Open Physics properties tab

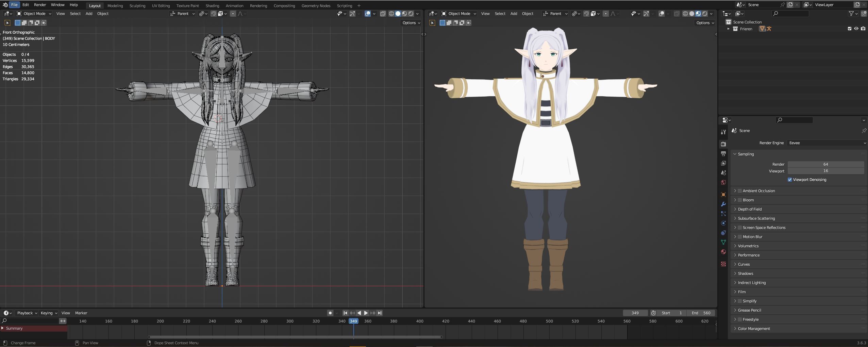click(x=723, y=223)
